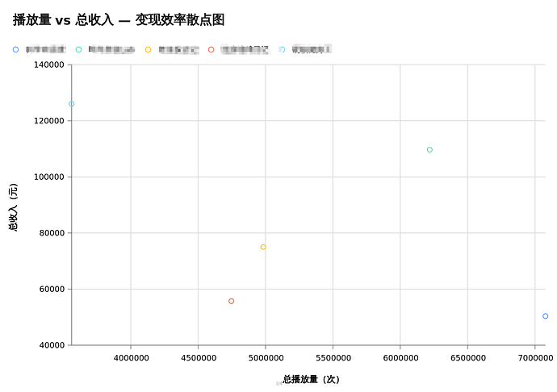Viewport: 557px width, 392px height.
Task: Click x-axis tick label 6000000
Action: point(400,358)
